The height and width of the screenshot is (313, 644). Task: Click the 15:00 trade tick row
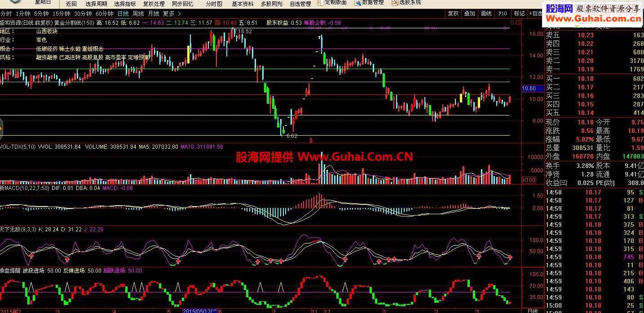click(x=594, y=305)
